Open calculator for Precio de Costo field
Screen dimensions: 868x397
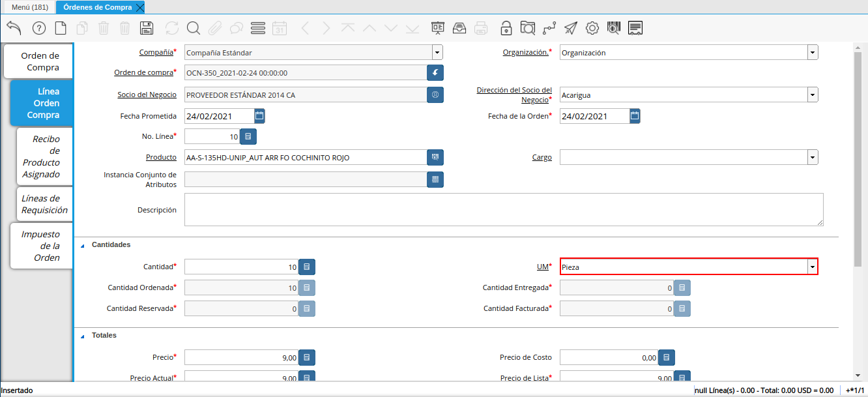coord(666,357)
